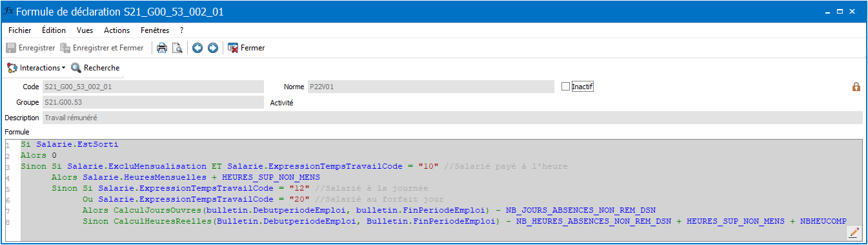
Task: Maximize the formula window
Action: pos(840,12)
